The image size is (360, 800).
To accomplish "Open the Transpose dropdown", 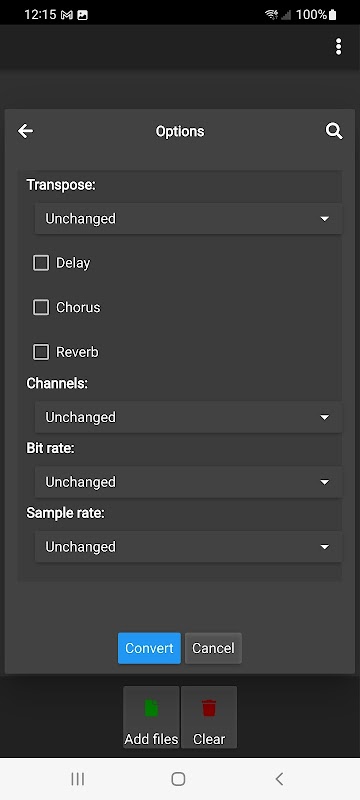I will [x=188, y=218].
